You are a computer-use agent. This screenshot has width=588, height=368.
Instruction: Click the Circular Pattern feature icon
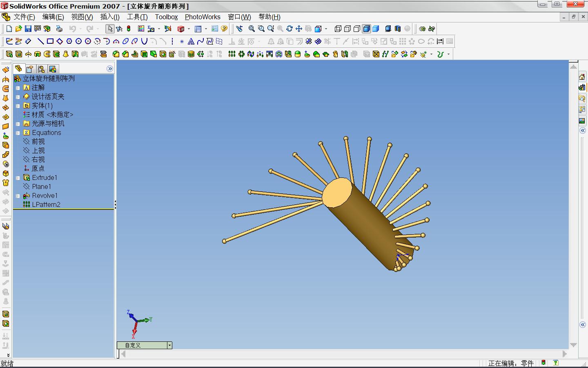coord(241,54)
